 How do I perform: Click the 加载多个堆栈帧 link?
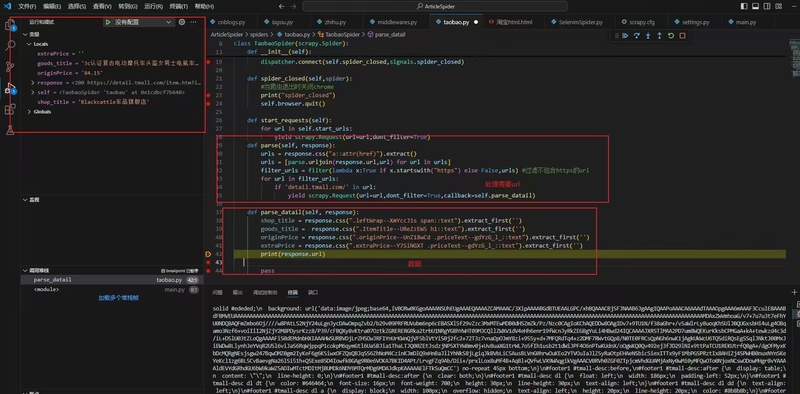coord(119,298)
